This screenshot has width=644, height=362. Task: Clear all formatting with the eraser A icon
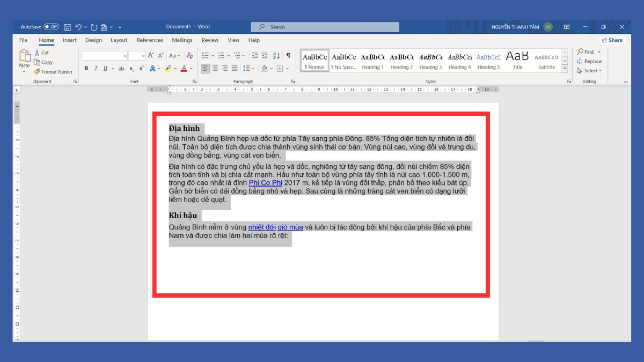(189, 55)
